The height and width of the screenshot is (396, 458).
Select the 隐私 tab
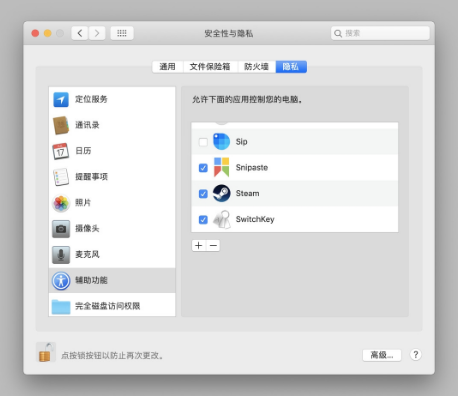pyautogui.click(x=291, y=67)
